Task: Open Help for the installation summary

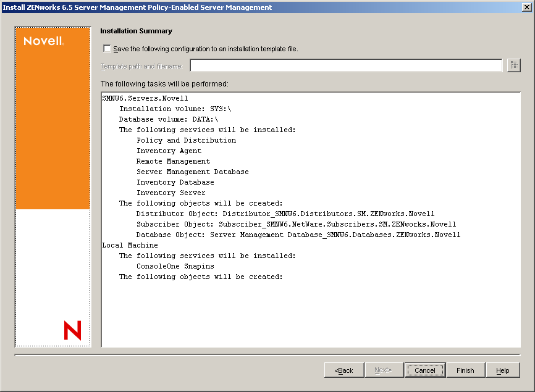Action: click(502, 370)
